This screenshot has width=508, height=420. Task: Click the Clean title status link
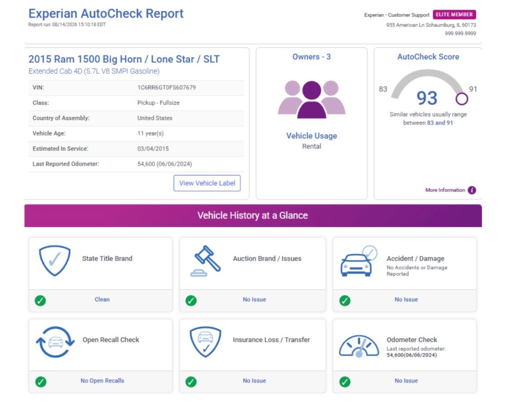pos(102,299)
